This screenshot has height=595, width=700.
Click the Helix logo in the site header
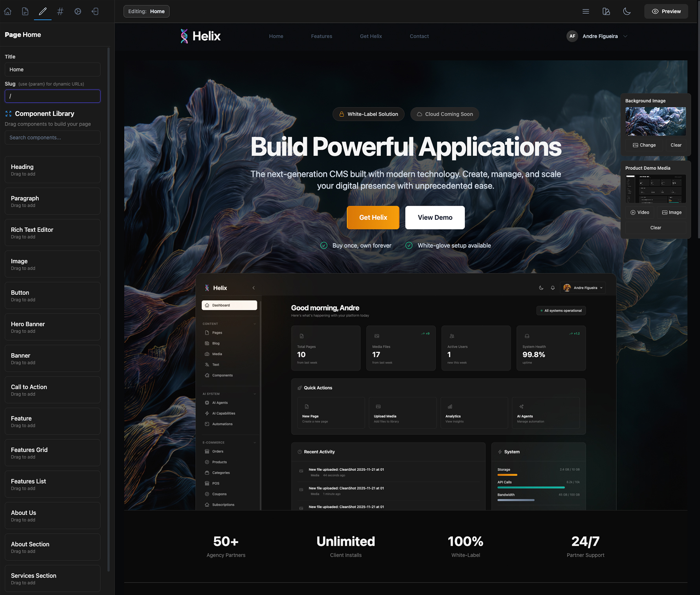pyautogui.click(x=200, y=36)
